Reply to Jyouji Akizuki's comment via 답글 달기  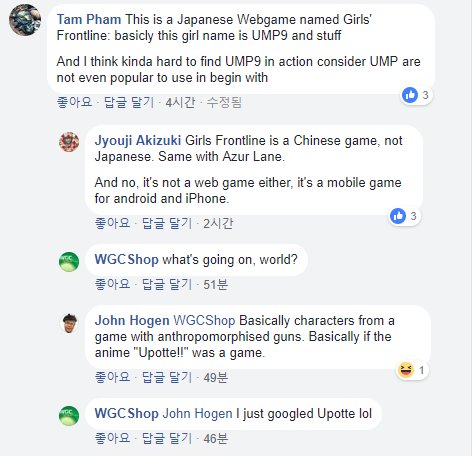pyautogui.click(x=167, y=223)
